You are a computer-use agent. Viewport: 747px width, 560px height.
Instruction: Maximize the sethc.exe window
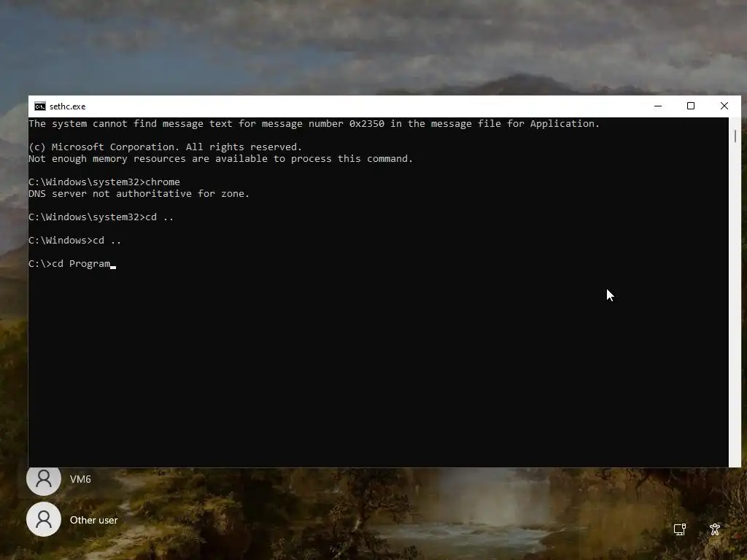[691, 106]
